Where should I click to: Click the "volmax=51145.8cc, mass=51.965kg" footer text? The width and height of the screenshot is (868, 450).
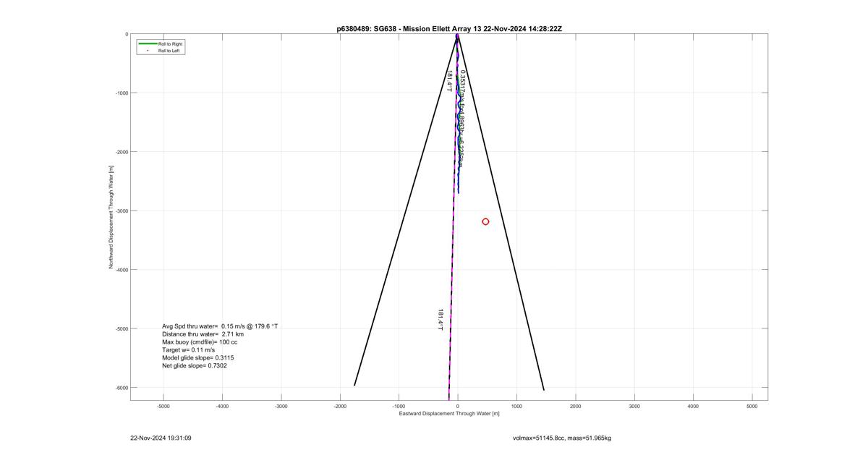tap(561, 438)
